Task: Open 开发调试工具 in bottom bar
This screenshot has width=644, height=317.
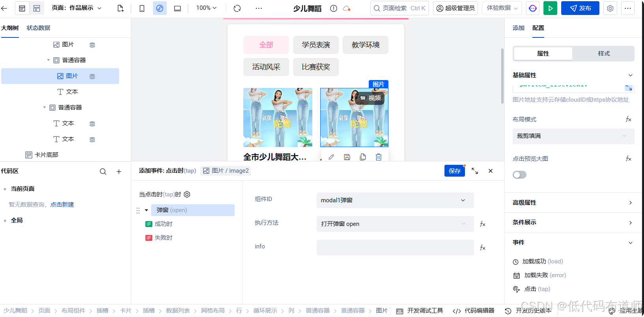Action: click(x=420, y=311)
